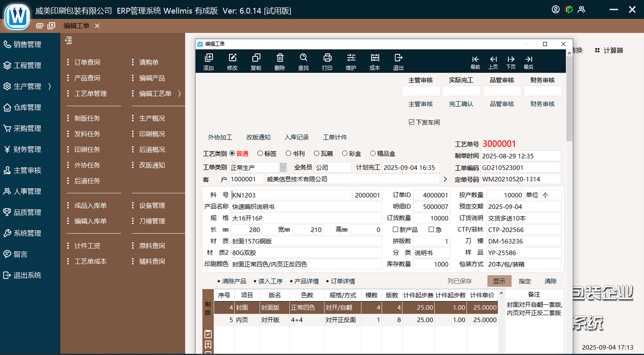Switch to the 入库记录 tab
This screenshot has width=644, height=355.
(x=296, y=137)
